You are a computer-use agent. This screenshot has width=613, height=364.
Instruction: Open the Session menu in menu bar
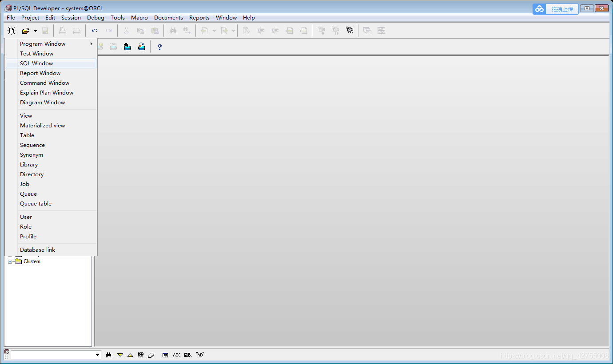[71, 18]
